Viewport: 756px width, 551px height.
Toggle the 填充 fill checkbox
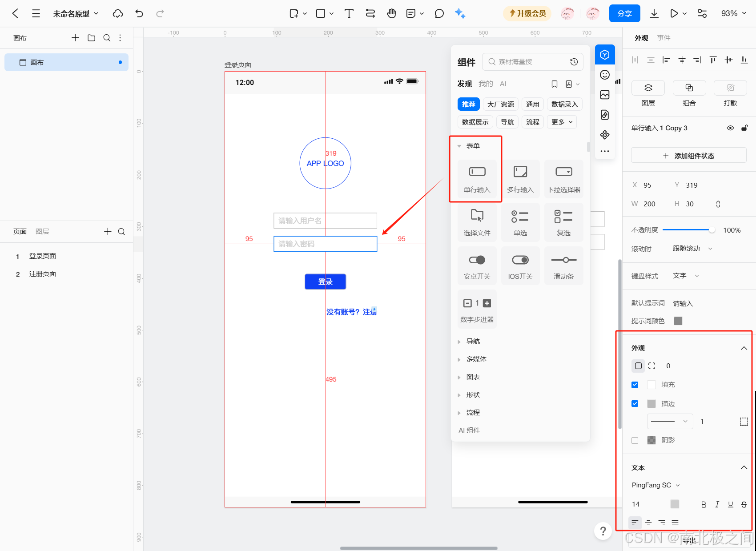(635, 385)
